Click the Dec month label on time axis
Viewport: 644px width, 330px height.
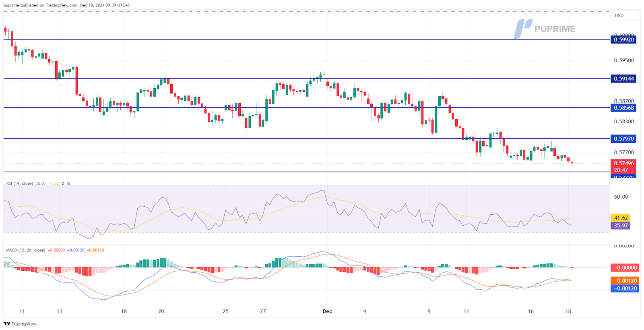[327, 311]
